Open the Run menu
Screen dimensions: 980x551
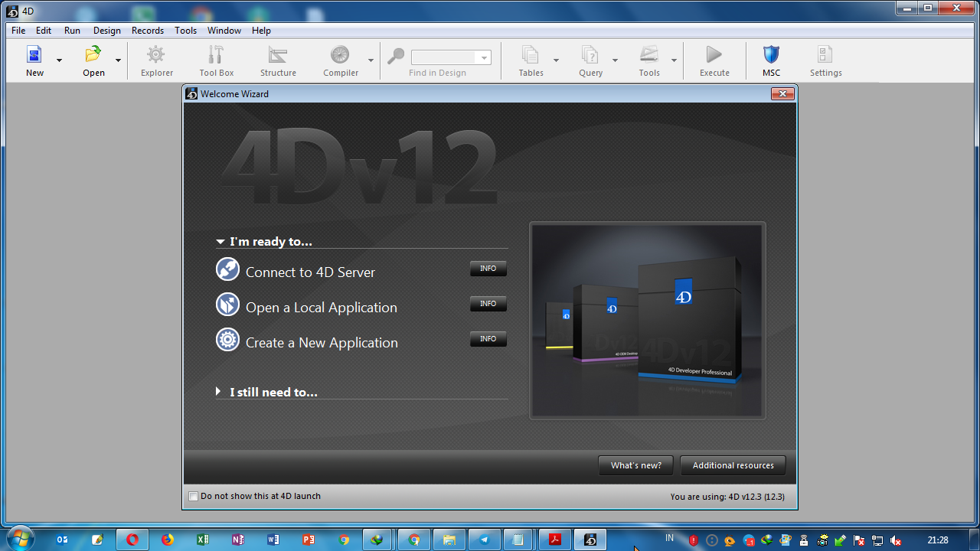72,31
